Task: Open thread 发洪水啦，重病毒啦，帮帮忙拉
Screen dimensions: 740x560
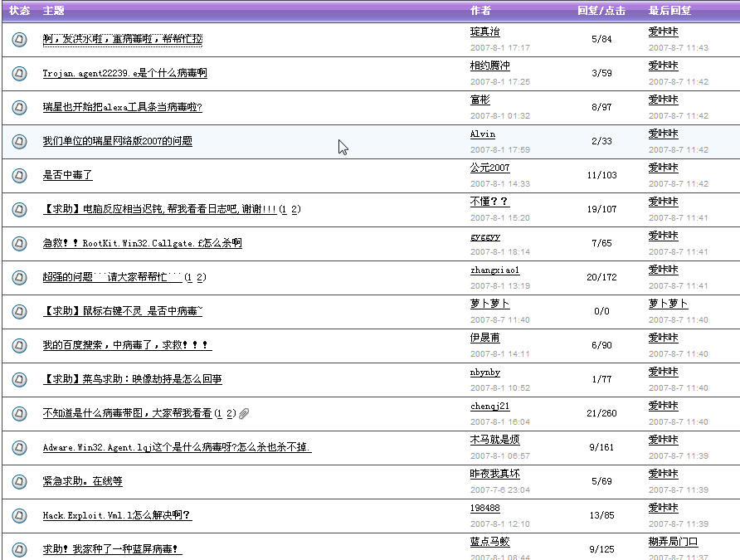Action: pyautogui.click(x=123, y=39)
